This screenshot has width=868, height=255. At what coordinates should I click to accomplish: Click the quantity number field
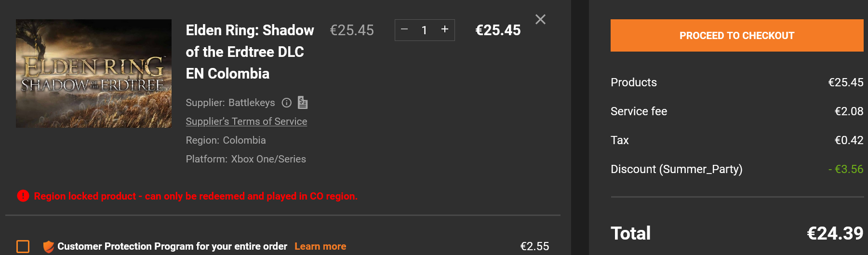[424, 30]
